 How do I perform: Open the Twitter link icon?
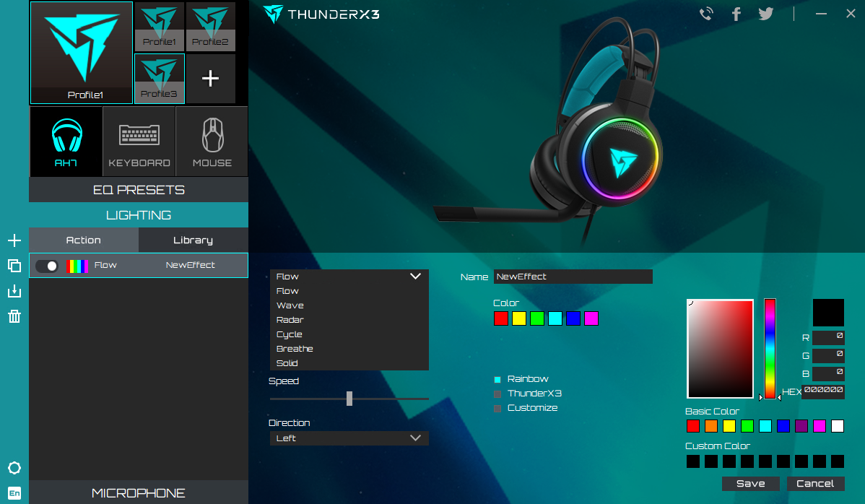tap(765, 14)
